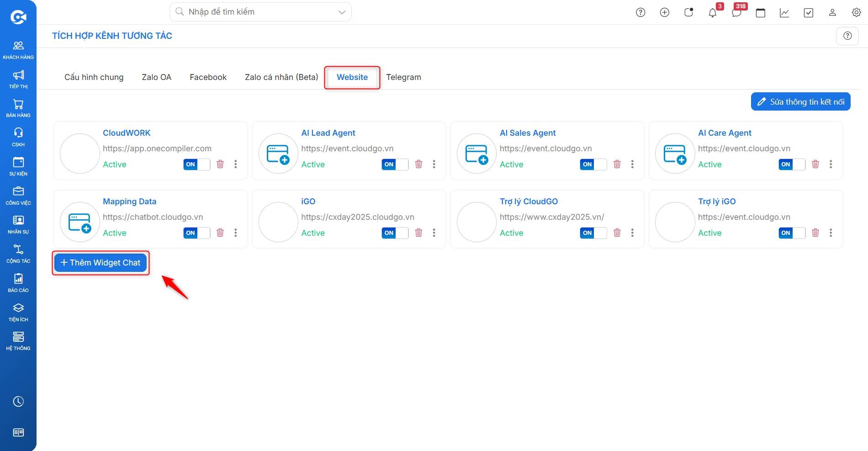The width and height of the screenshot is (868, 451).
Task: Open the CSKH headset module
Action: (x=18, y=138)
